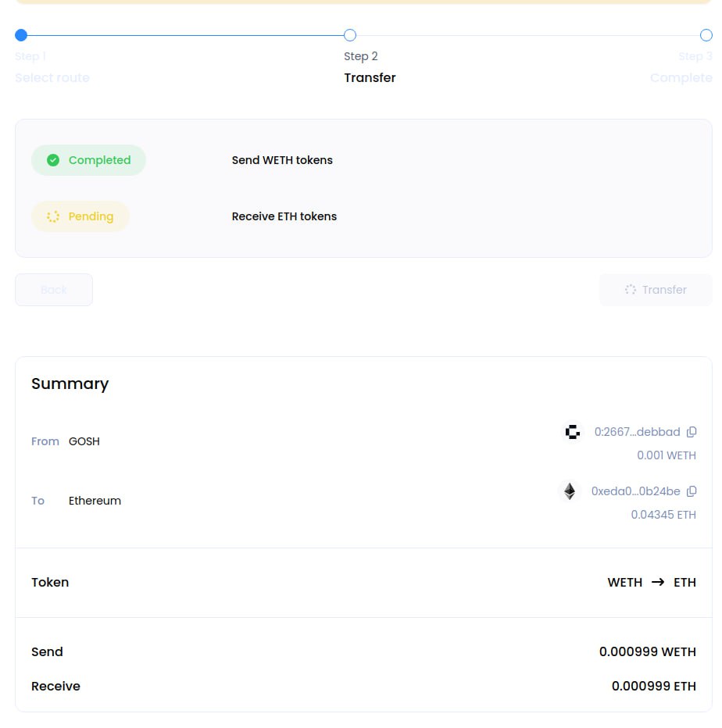Screen dimensions: 722x728
Task: Click the GOSH network logo icon
Action: (x=573, y=432)
